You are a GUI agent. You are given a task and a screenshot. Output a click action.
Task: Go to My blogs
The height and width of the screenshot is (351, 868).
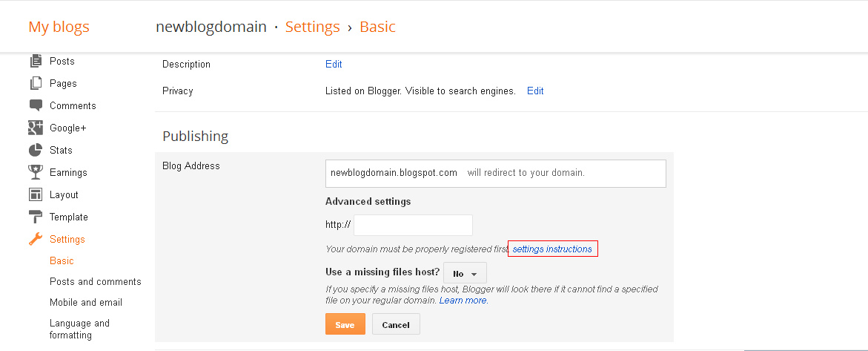coord(59,27)
